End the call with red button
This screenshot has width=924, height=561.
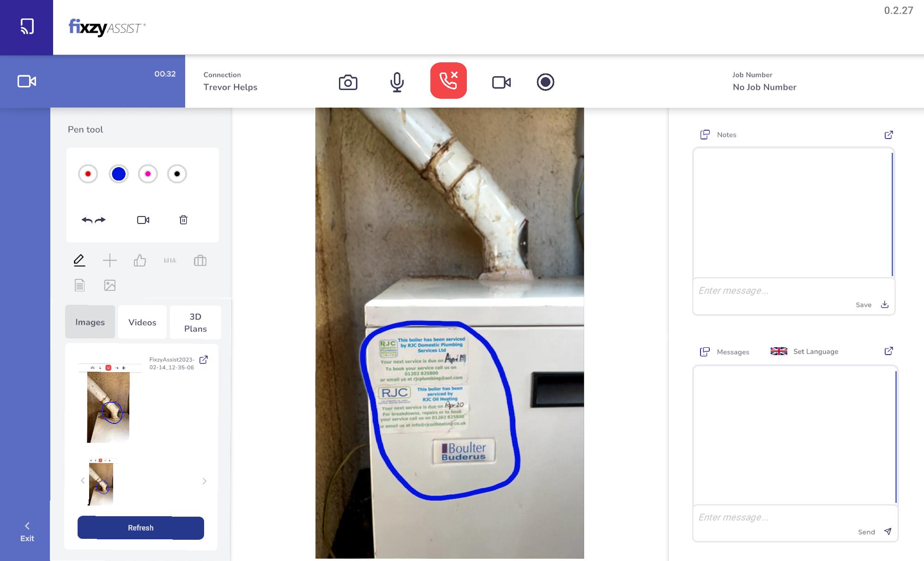[x=448, y=81]
